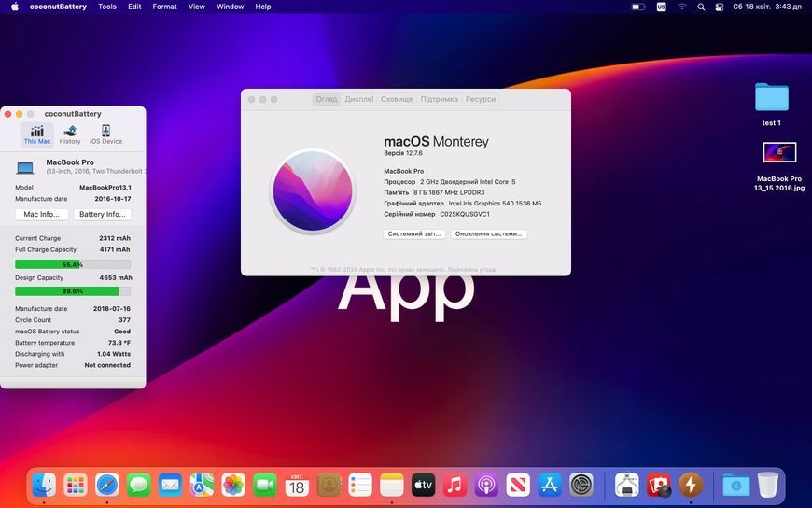812x508 pixels.
Task: Select the This Mac toolbar icon in coconutBattery
Action: coord(36,134)
